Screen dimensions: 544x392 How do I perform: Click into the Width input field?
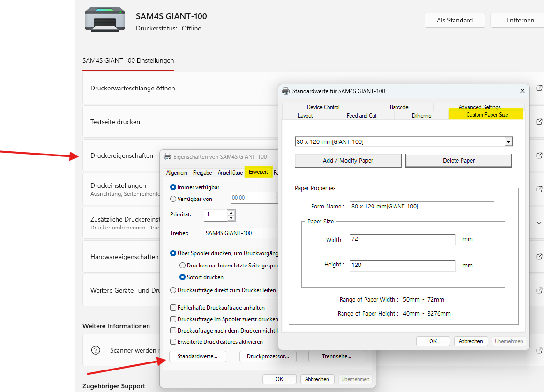click(x=402, y=239)
